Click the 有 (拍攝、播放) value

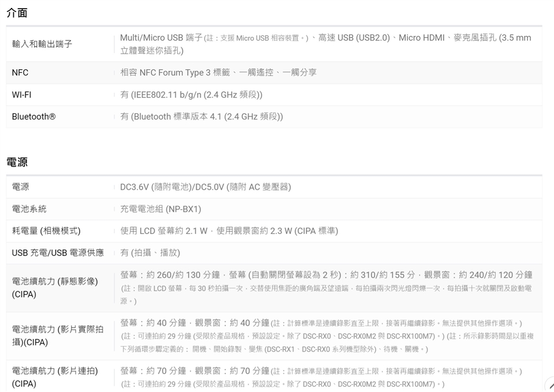[150, 252]
